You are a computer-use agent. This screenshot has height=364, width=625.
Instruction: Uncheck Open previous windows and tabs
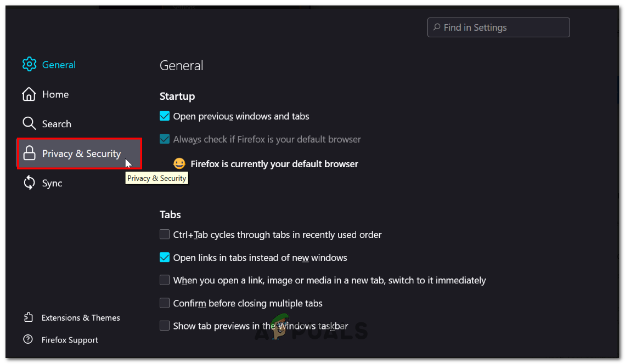[x=165, y=116]
